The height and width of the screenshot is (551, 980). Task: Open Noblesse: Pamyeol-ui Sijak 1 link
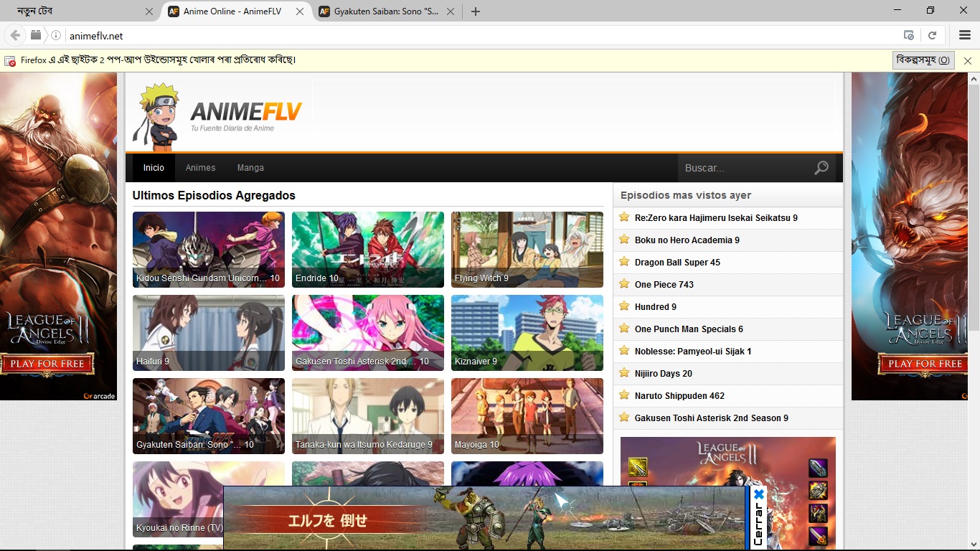click(693, 351)
